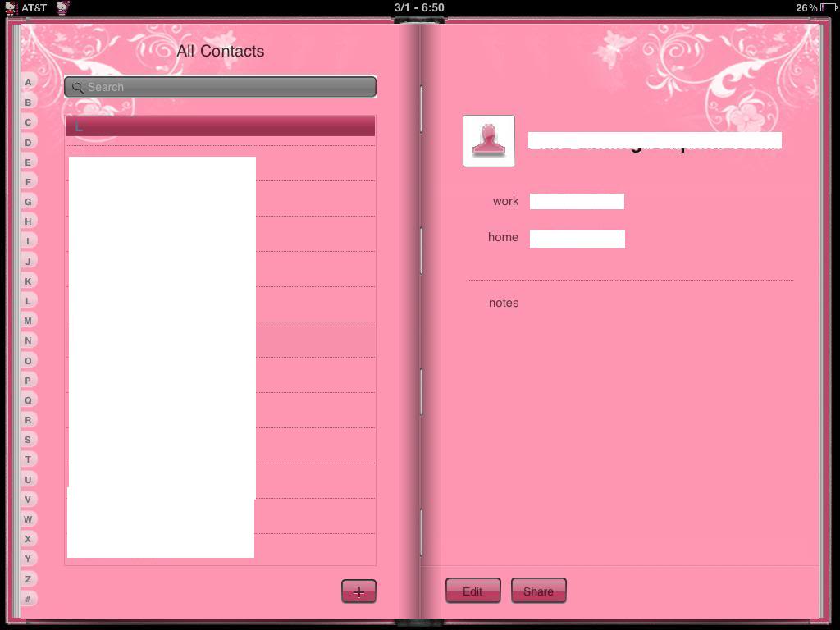Jump to the # index entry
Image resolution: width=840 pixels, height=630 pixels.
tap(28, 598)
